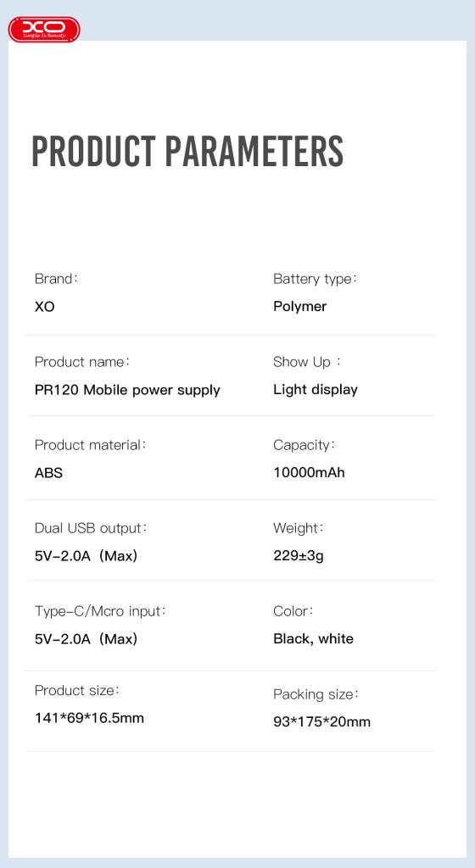Select the 93*175*20mm packing size

click(322, 722)
